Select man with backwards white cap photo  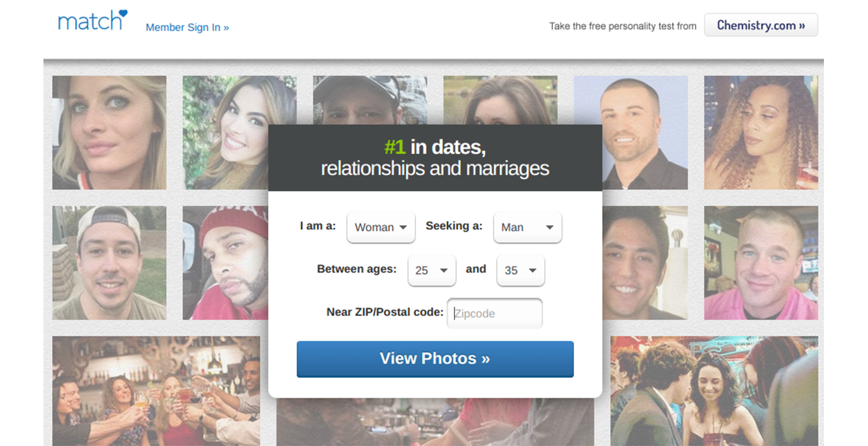click(x=109, y=263)
